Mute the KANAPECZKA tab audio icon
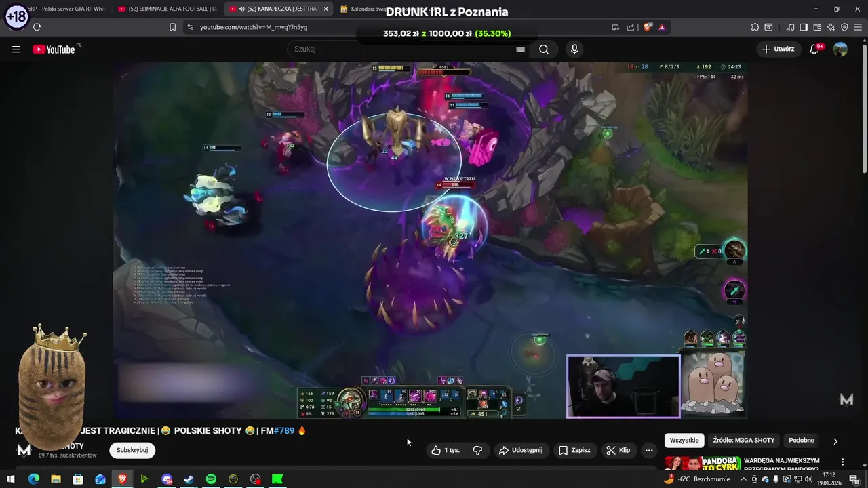 click(x=242, y=9)
